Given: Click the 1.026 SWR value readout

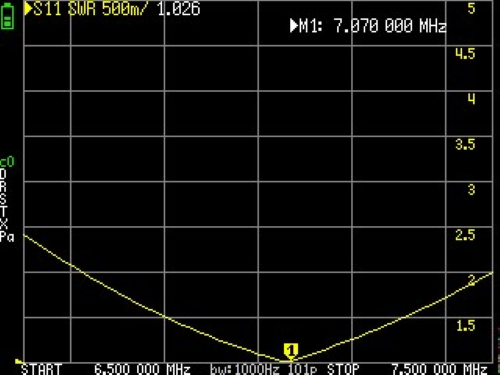Looking at the screenshot, I should pyautogui.click(x=178, y=9).
